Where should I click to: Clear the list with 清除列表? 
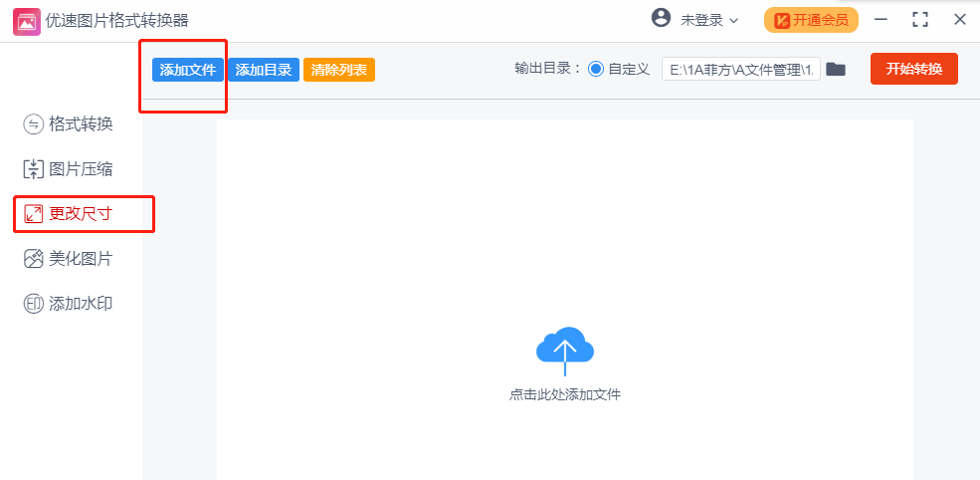click(x=338, y=70)
